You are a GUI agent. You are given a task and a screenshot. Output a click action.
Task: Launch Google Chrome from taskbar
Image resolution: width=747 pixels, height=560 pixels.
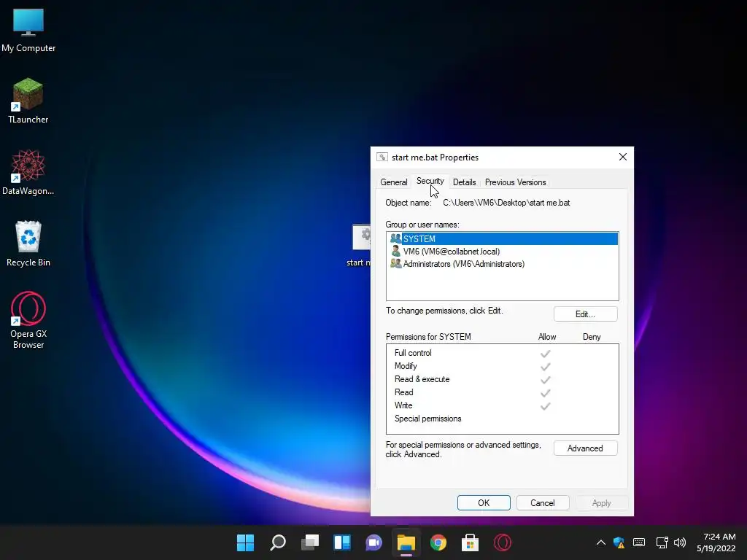pos(438,542)
